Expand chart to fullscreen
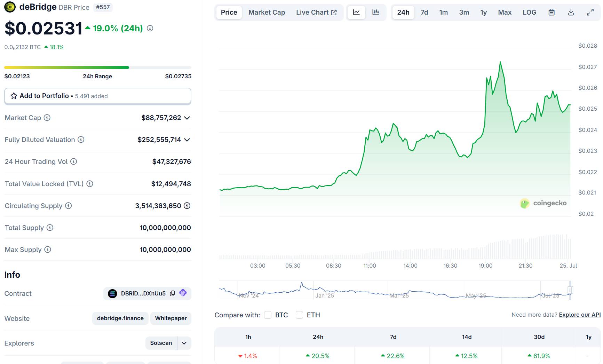Screen dimensions: 603x364 [x=590, y=12]
